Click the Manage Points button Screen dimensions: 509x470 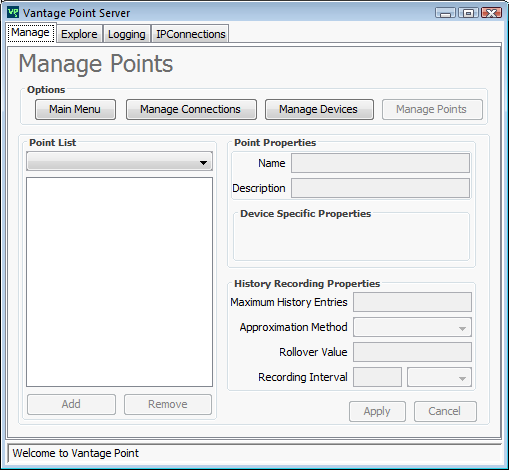pos(432,109)
